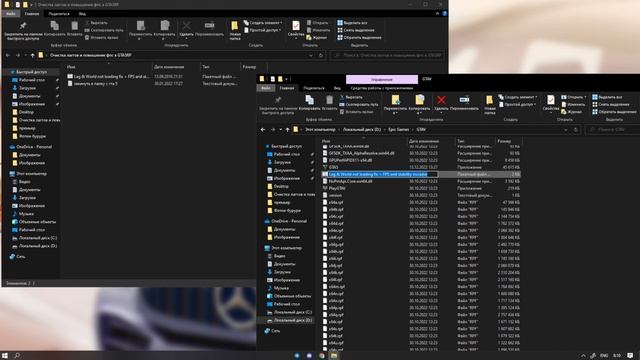Switch to Поделиться tab in GTAV window

coord(314,88)
